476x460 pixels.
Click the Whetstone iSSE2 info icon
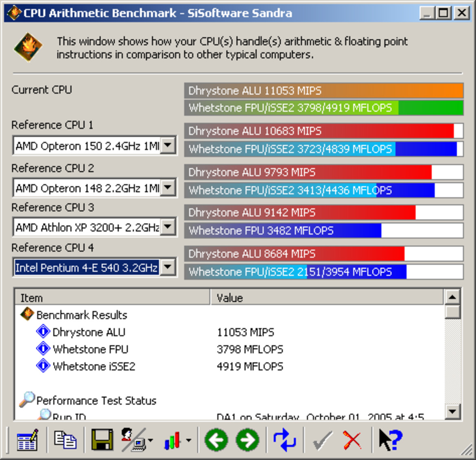(43, 366)
